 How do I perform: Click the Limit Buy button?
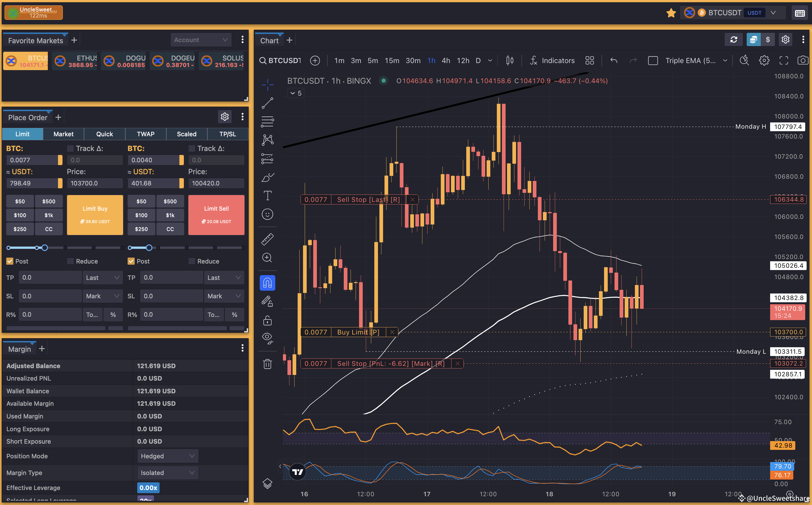(95, 215)
